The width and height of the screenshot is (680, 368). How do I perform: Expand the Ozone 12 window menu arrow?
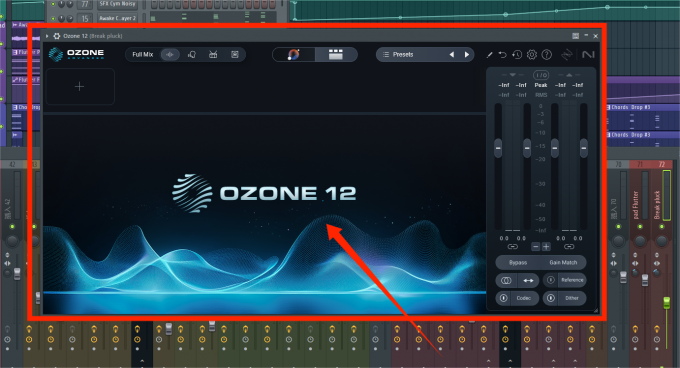click(47, 36)
